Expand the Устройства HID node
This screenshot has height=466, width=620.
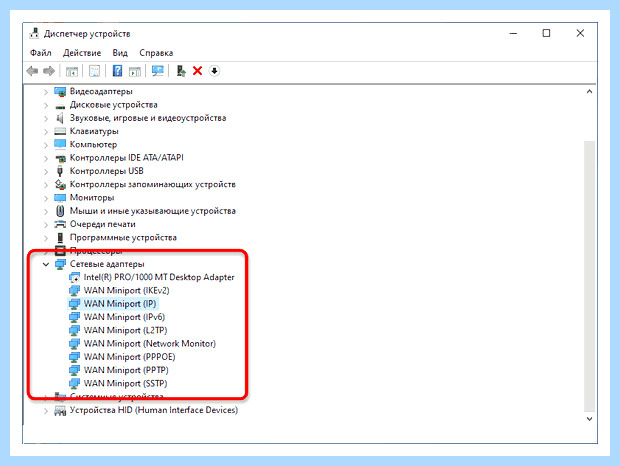46,411
